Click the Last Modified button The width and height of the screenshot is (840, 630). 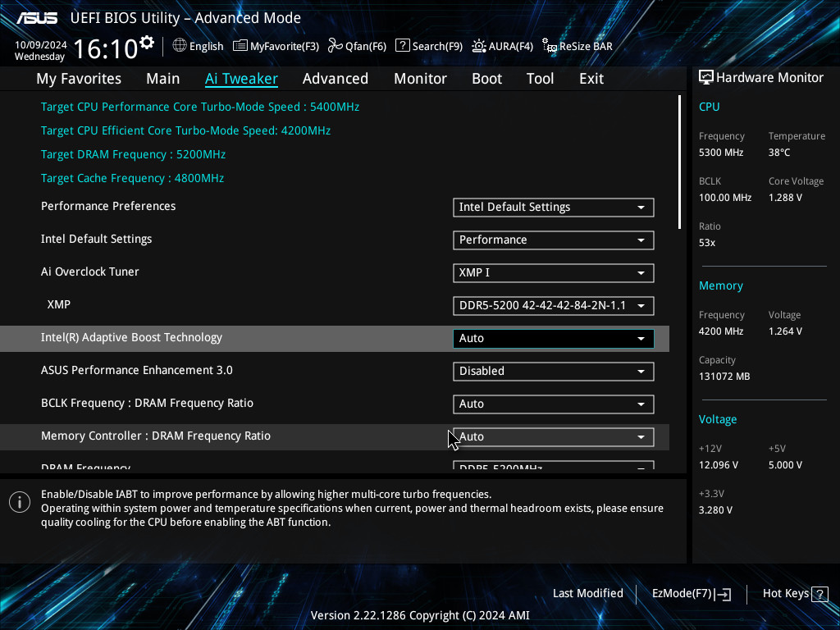[x=587, y=593]
